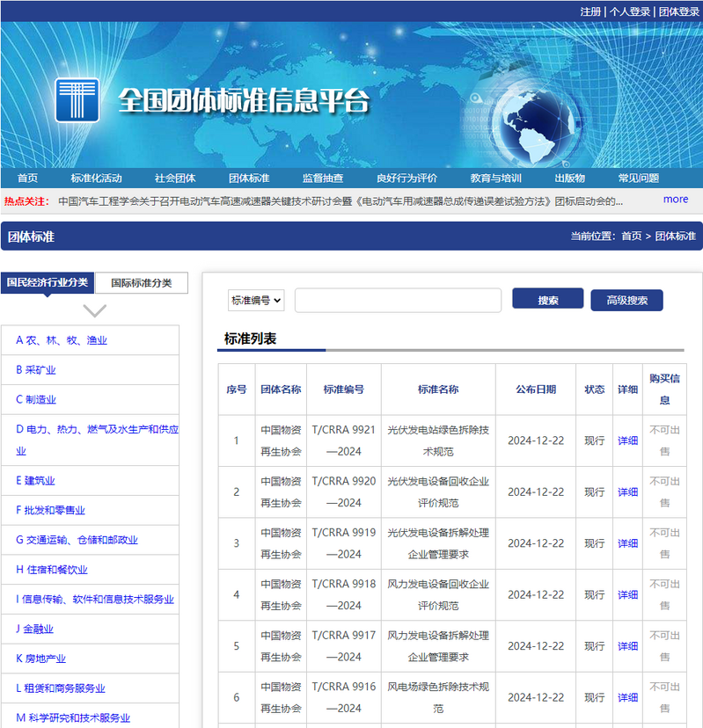Expand the chevron arrow below category tabs
Viewport: 703px width, 728px height.
tap(94, 310)
